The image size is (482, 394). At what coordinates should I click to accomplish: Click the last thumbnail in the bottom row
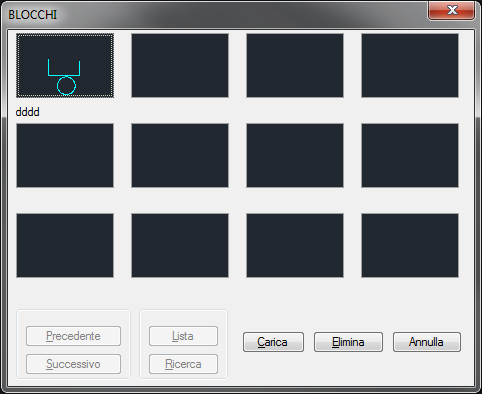(410, 245)
